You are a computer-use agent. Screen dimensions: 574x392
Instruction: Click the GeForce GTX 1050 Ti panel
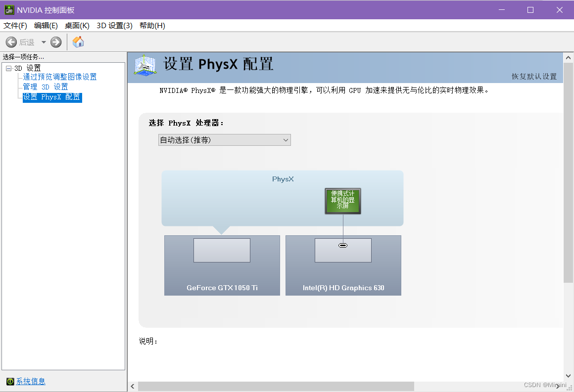(x=222, y=265)
